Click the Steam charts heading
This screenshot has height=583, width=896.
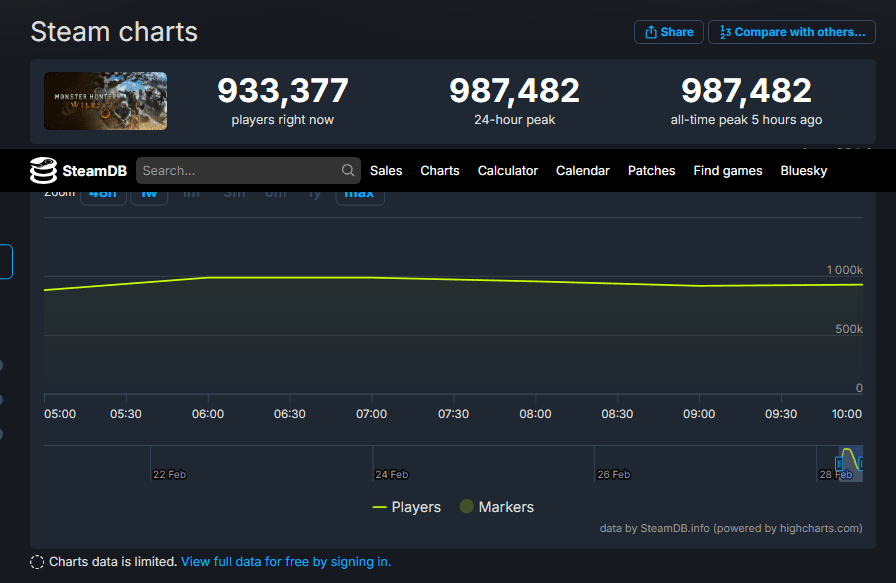click(x=114, y=31)
